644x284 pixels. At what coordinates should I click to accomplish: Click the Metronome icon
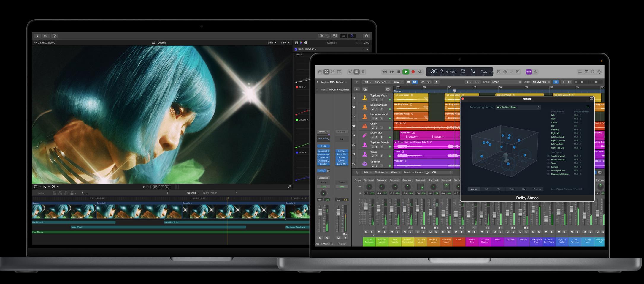click(x=535, y=72)
